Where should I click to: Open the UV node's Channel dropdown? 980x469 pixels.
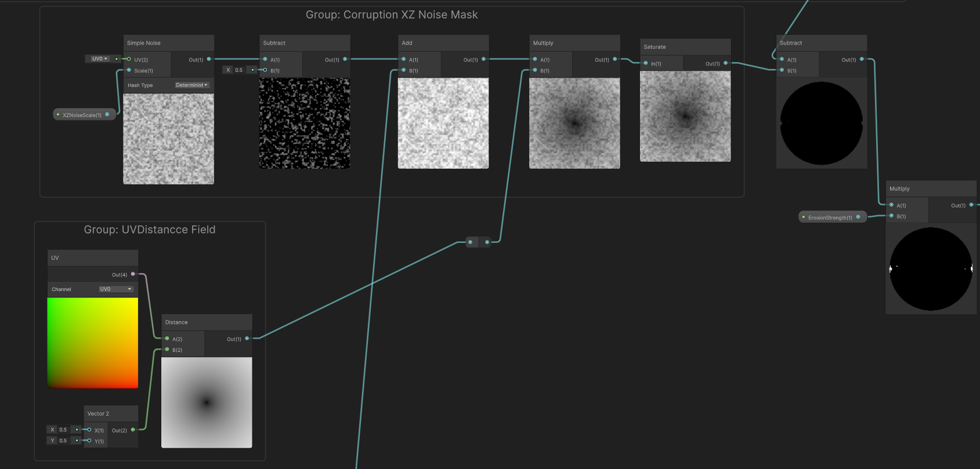pyautogui.click(x=116, y=289)
